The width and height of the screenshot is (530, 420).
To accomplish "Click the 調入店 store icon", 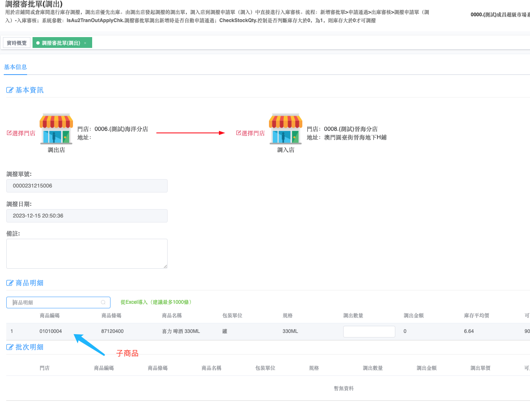I will tap(286, 129).
